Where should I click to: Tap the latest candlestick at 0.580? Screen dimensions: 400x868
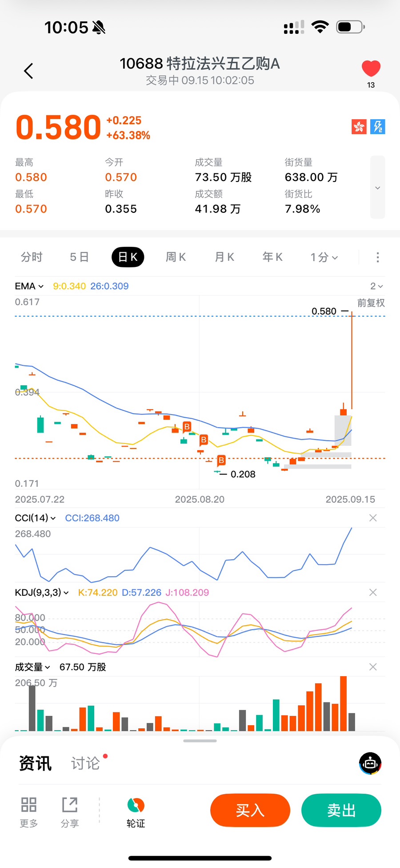(x=352, y=360)
